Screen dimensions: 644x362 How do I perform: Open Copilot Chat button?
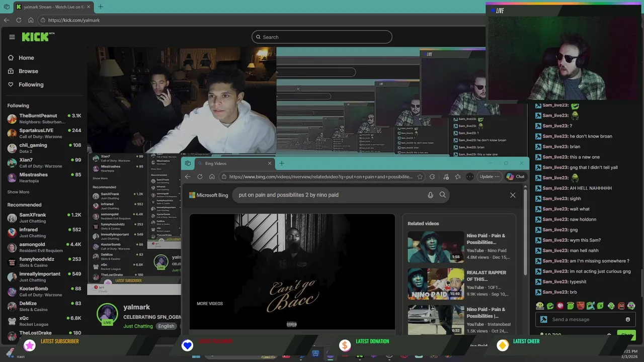(x=516, y=176)
